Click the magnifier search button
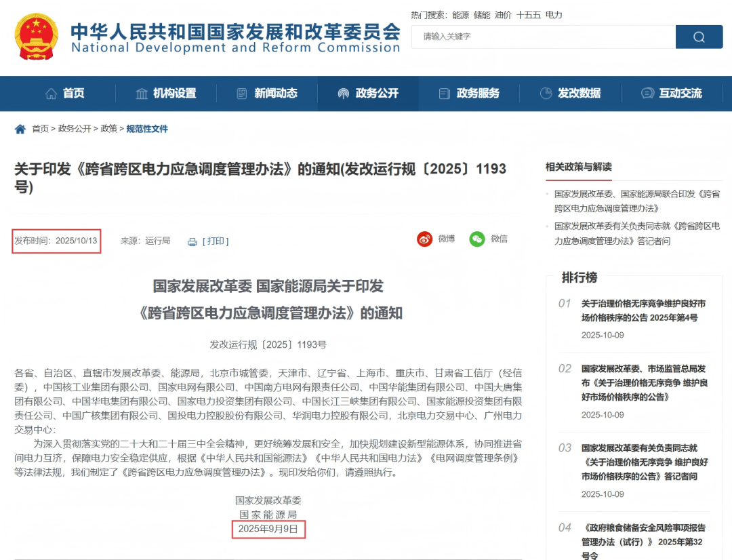The height and width of the screenshot is (560, 732). (699, 37)
